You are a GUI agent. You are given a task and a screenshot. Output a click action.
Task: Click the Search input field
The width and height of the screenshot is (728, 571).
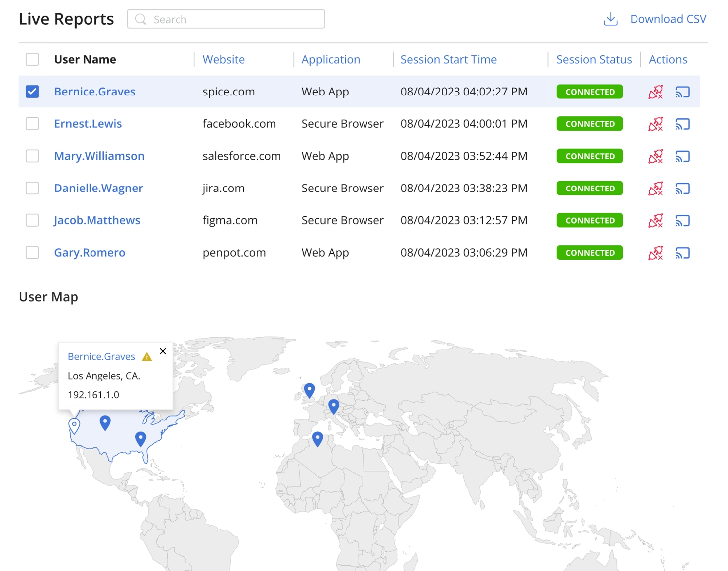pyautogui.click(x=226, y=19)
